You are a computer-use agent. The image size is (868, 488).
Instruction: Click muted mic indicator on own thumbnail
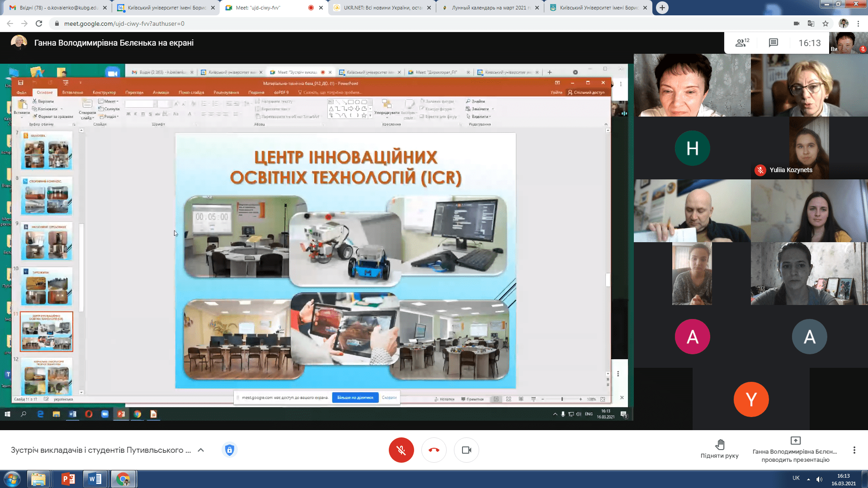(863, 49)
